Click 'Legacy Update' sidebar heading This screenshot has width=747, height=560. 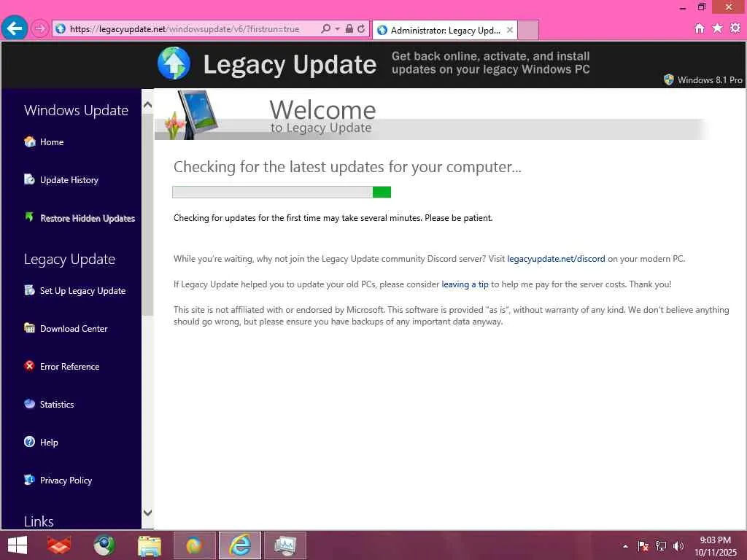(x=69, y=259)
